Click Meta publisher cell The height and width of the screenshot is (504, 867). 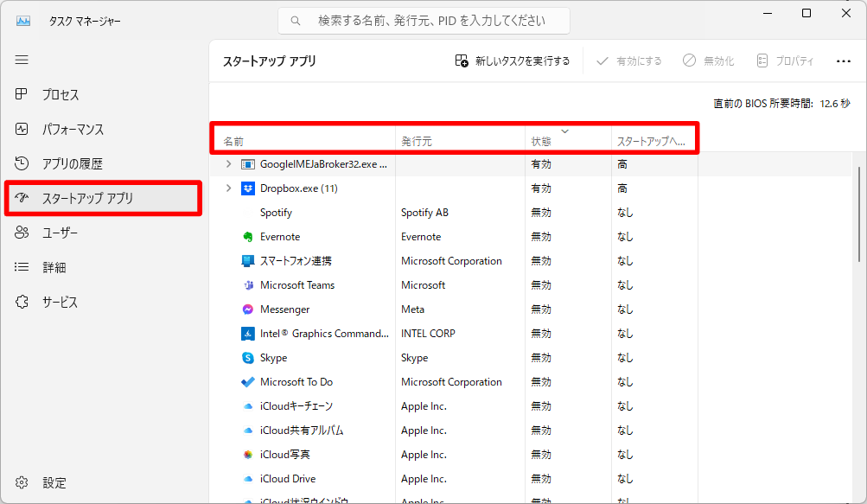pos(412,309)
